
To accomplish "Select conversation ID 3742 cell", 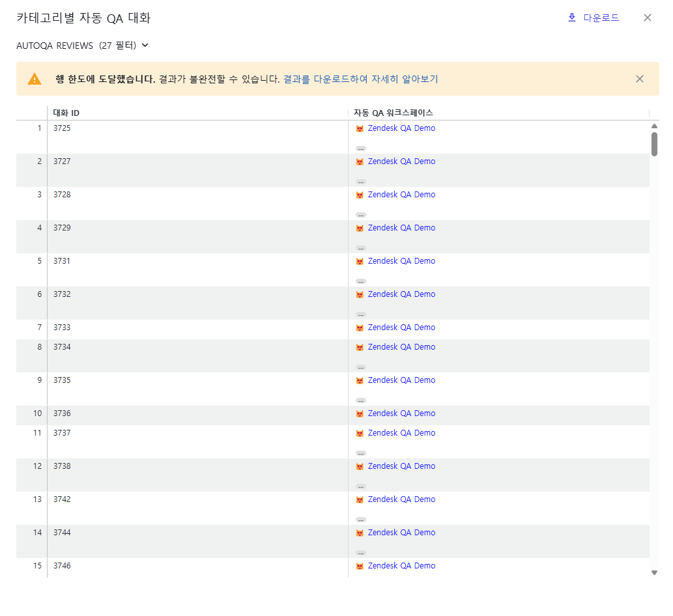I will (x=197, y=509).
